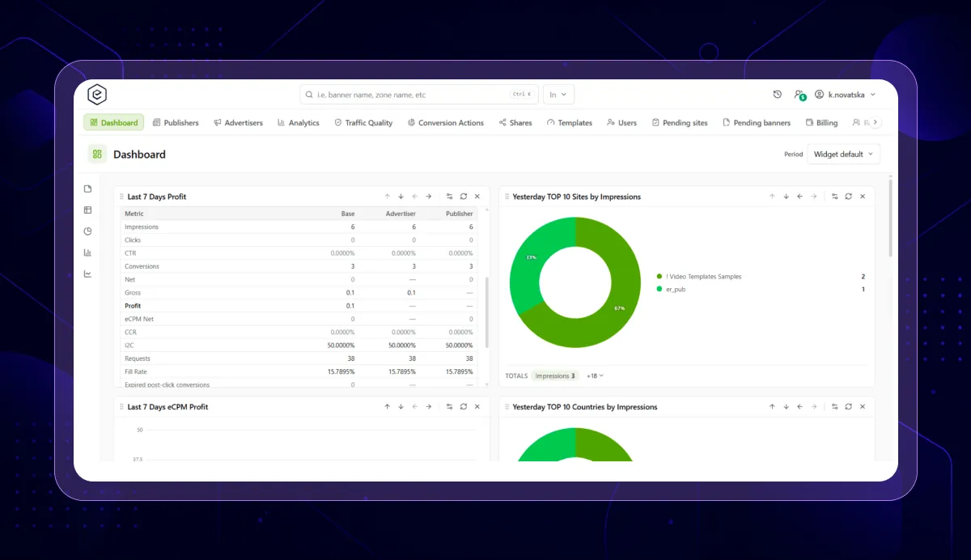The width and height of the screenshot is (971, 560).
Task: Move Last 7 Days Profit widget right
Action: 428,197
